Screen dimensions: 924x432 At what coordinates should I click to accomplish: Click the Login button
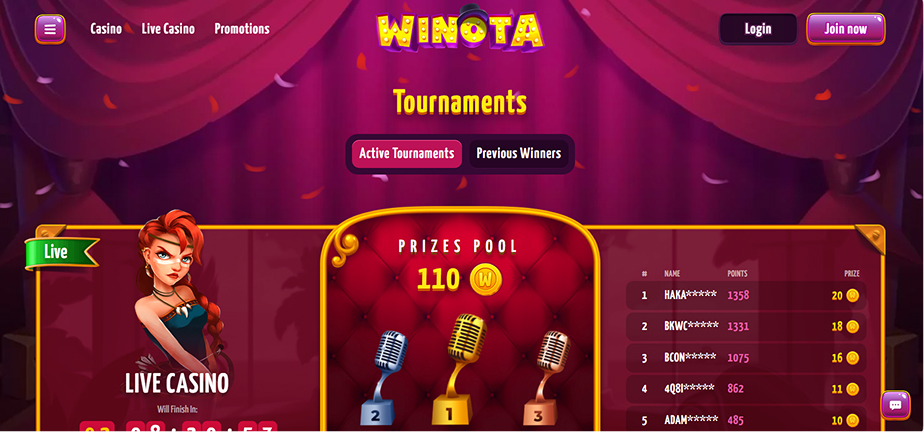point(758,29)
